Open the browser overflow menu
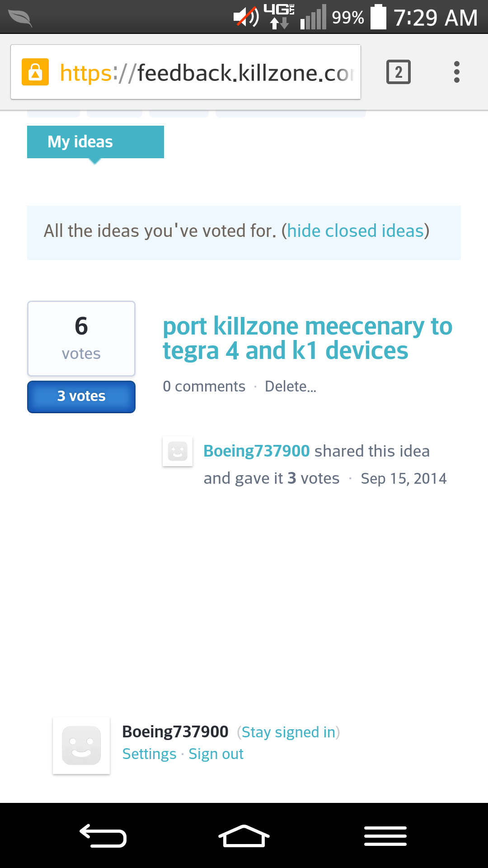Viewport: 488px width, 868px height. click(456, 71)
